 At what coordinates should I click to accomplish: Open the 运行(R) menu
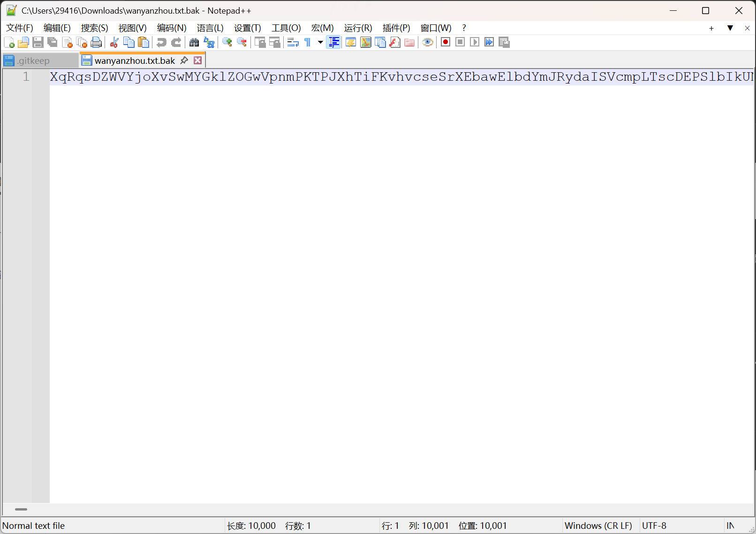pos(358,28)
